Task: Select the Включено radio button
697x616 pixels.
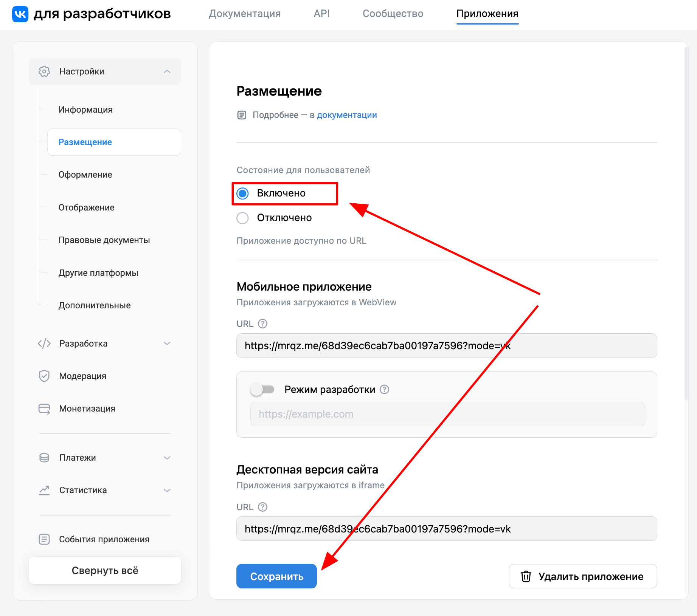Action: (x=242, y=193)
